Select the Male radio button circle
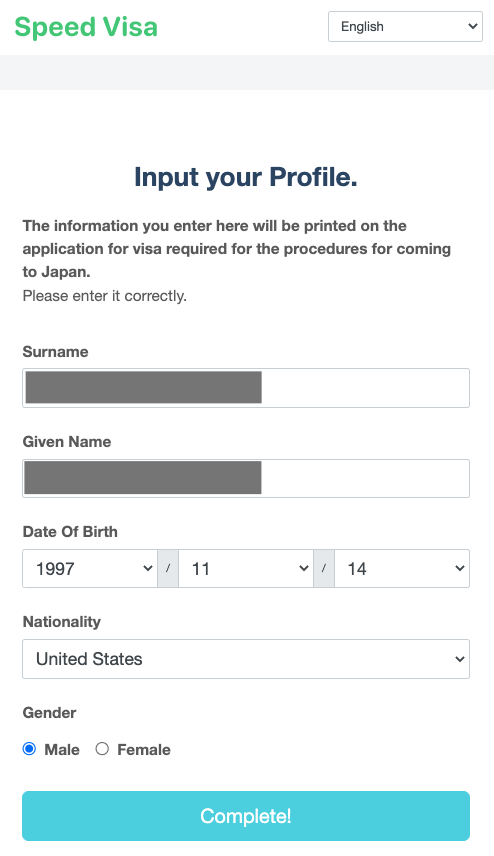The height and width of the screenshot is (856, 494). click(x=29, y=748)
